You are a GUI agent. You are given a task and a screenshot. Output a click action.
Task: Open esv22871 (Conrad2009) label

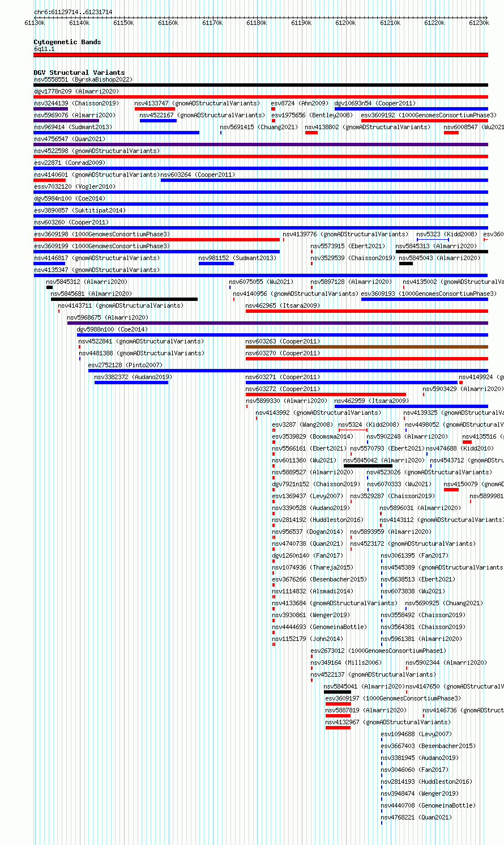[x=70, y=163]
